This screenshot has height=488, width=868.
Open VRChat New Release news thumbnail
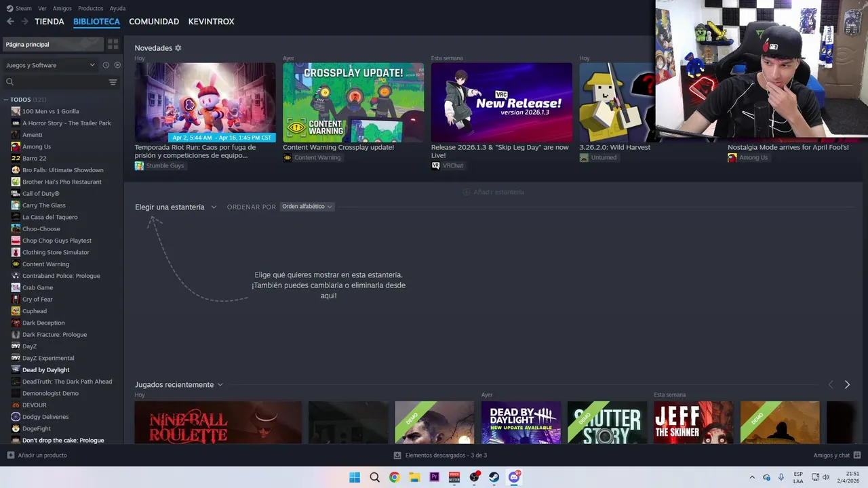pyautogui.click(x=502, y=103)
